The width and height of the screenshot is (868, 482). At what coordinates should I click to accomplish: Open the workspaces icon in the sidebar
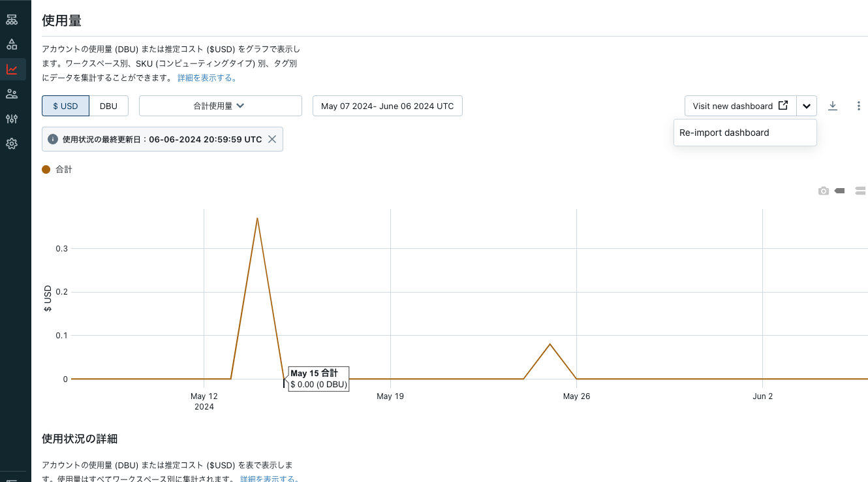[x=12, y=20]
